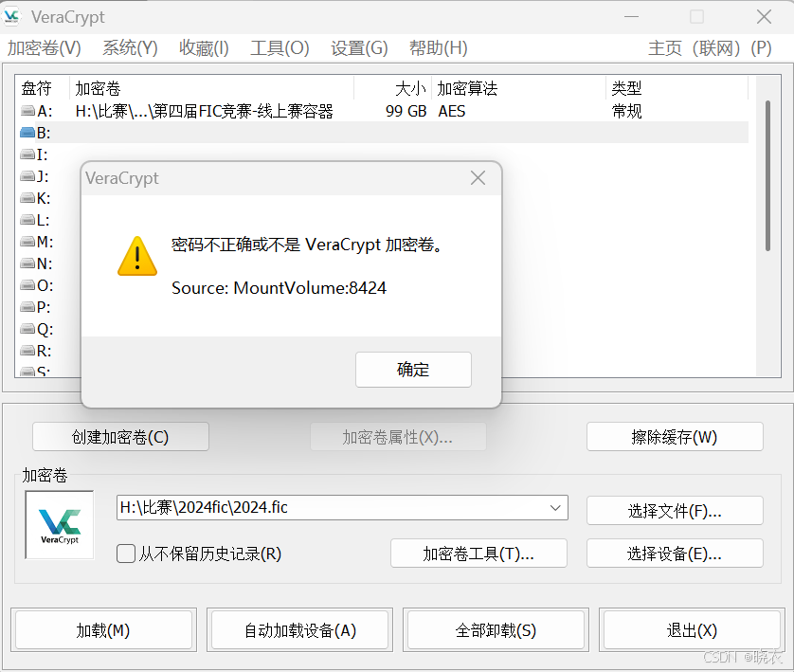
Task: Click the Source: MountVolume:8424 text
Action: [279, 288]
